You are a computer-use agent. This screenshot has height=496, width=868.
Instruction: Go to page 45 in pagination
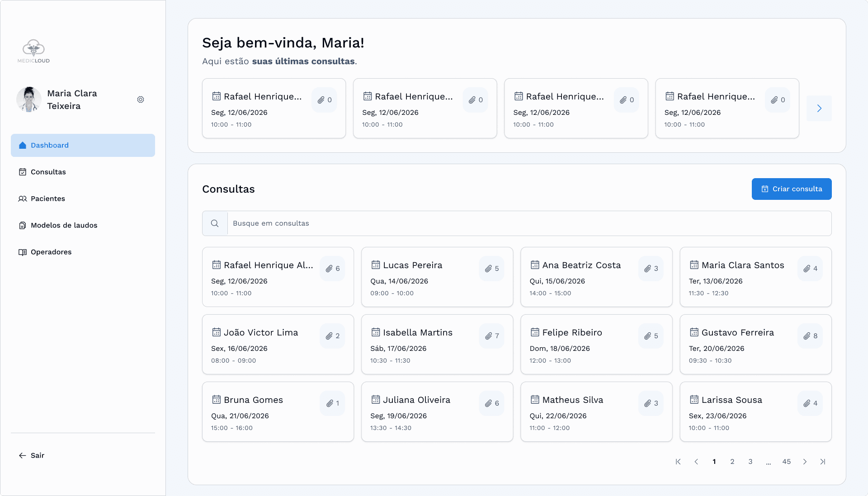coord(787,462)
